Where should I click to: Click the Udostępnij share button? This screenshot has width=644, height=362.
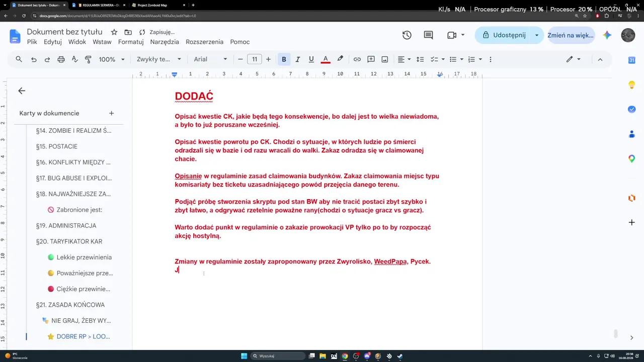click(503, 35)
